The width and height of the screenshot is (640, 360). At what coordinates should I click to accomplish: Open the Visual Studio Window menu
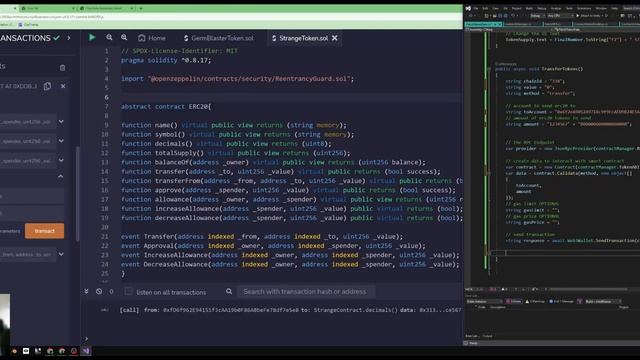(601, 8)
